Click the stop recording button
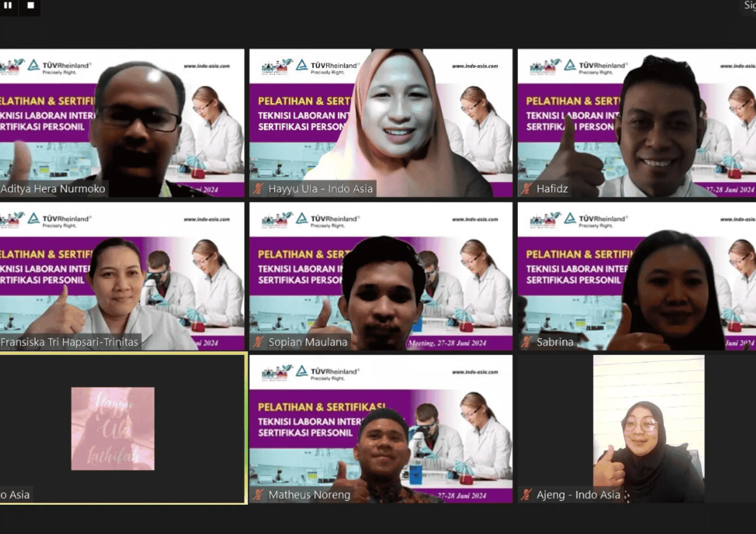Screen dimensions: 756x534 click(30, 6)
